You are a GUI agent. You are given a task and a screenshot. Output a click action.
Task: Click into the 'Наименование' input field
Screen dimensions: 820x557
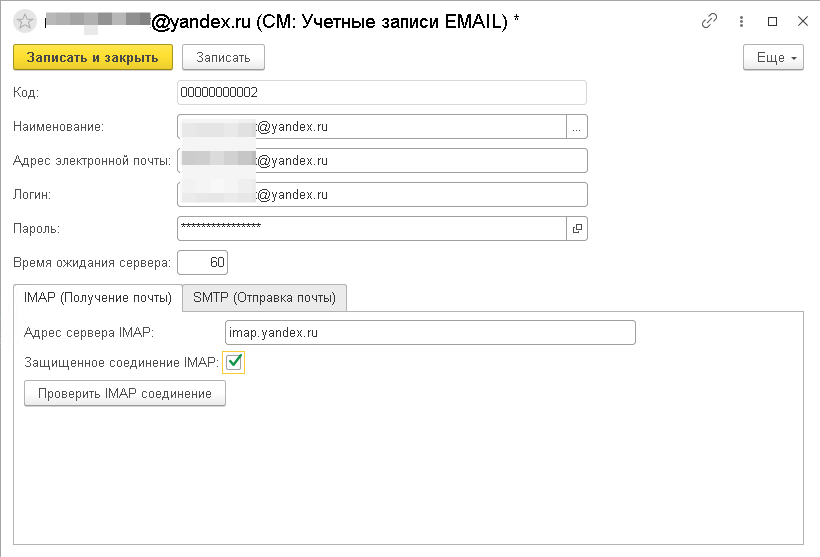tap(372, 127)
